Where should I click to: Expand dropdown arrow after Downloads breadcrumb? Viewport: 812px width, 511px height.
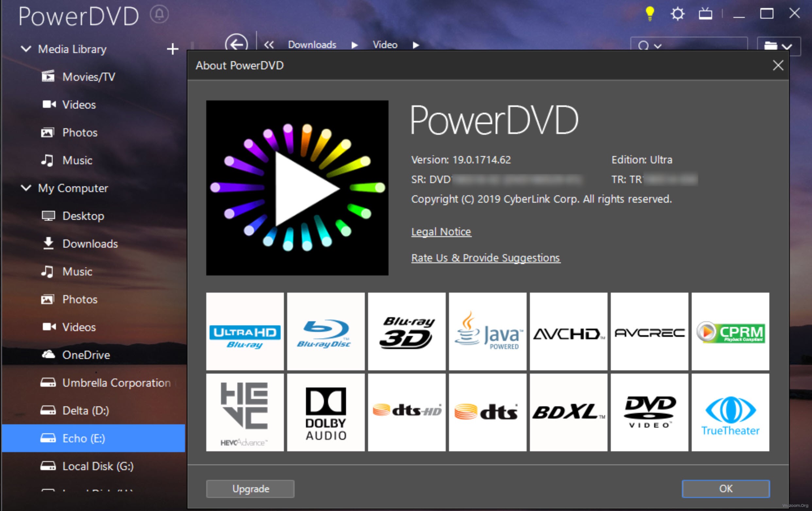point(354,45)
